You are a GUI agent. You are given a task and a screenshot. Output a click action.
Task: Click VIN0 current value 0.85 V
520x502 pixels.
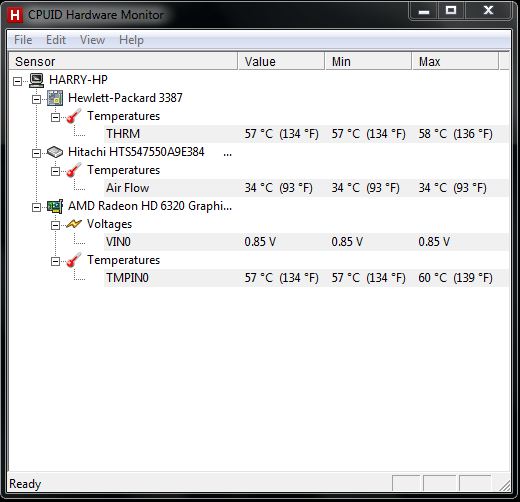point(260,242)
